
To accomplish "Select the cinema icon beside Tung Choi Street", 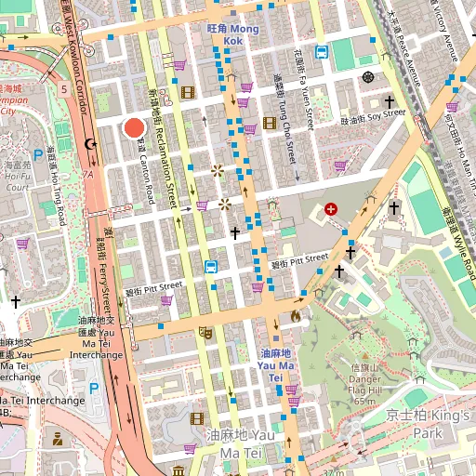I will 270,123.
